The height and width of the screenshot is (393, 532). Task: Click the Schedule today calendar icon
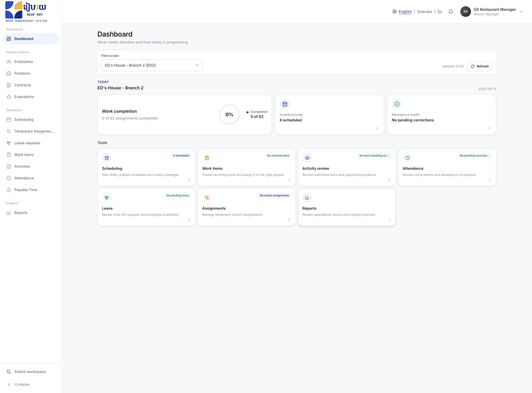(285, 104)
